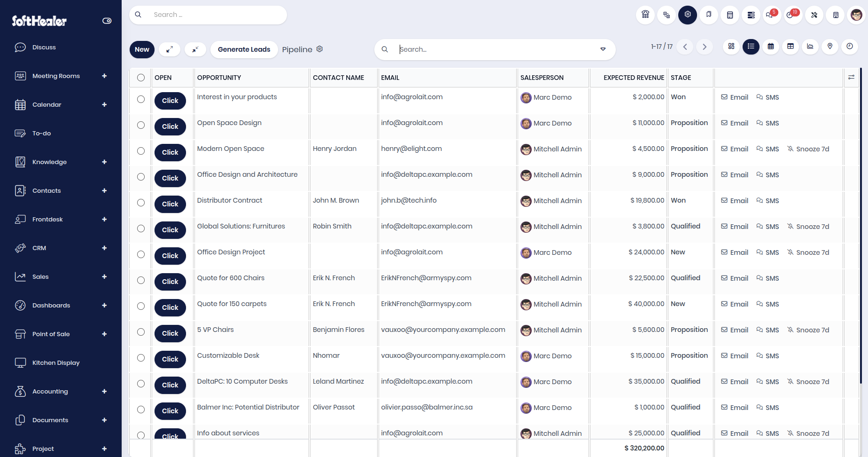Screen dimensions: 868x457
Task: Switch to List view
Action: coord(751,47)
